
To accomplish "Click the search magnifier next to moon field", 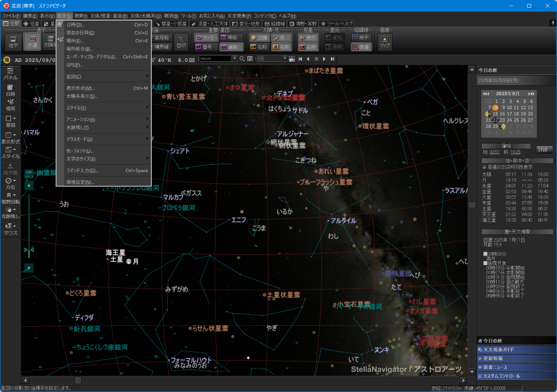I will pos(242,58).
